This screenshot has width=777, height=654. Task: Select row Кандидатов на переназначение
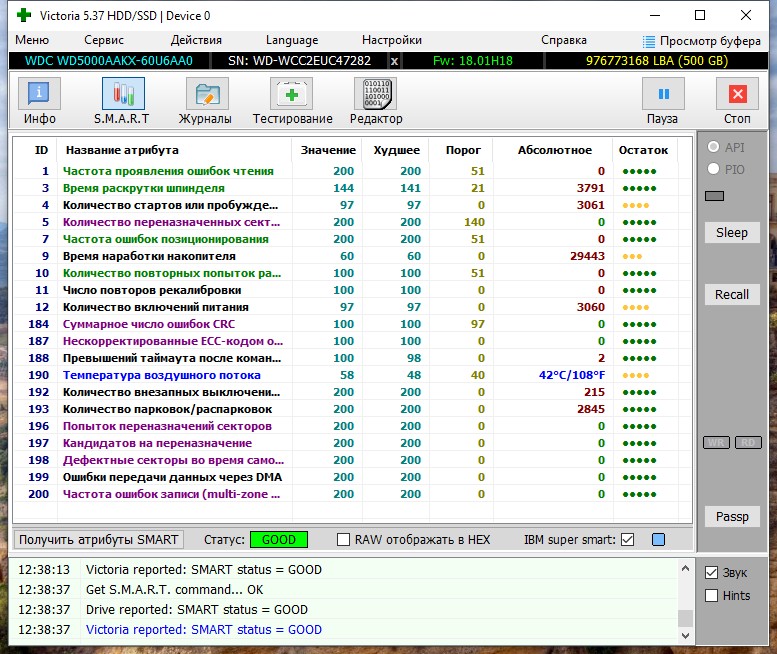tap(352, 443)
